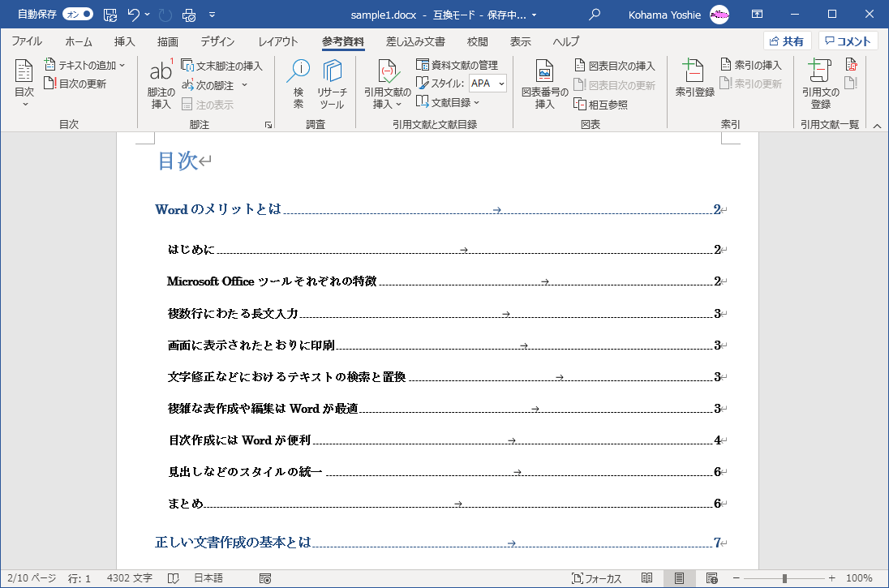This screenshot has width=889, height=588.
Task: Open the 目次 dropdown button in the ribbon
Action: 24,83
